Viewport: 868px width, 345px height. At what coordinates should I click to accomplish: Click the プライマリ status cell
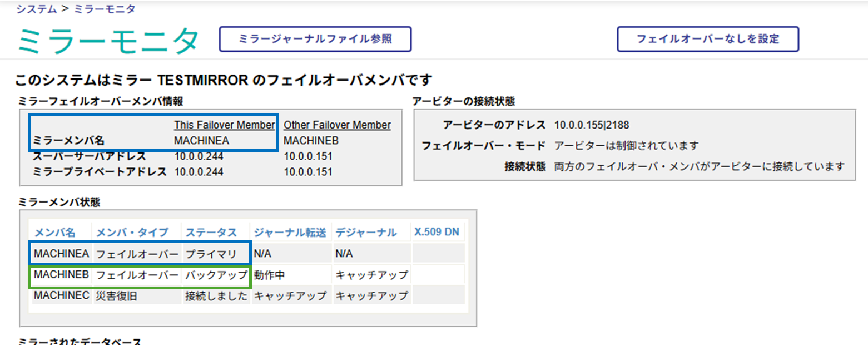tap(211, 254)
